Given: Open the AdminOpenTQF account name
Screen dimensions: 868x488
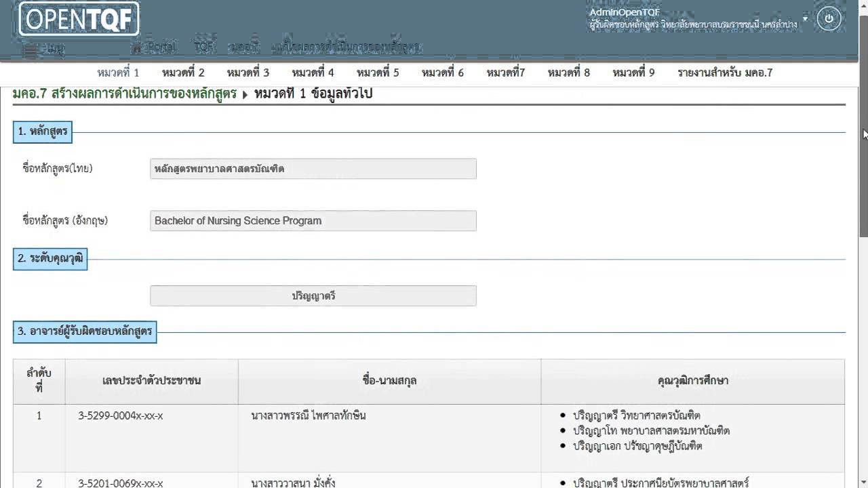Looking at the screenshot, I should click(624, 12).
